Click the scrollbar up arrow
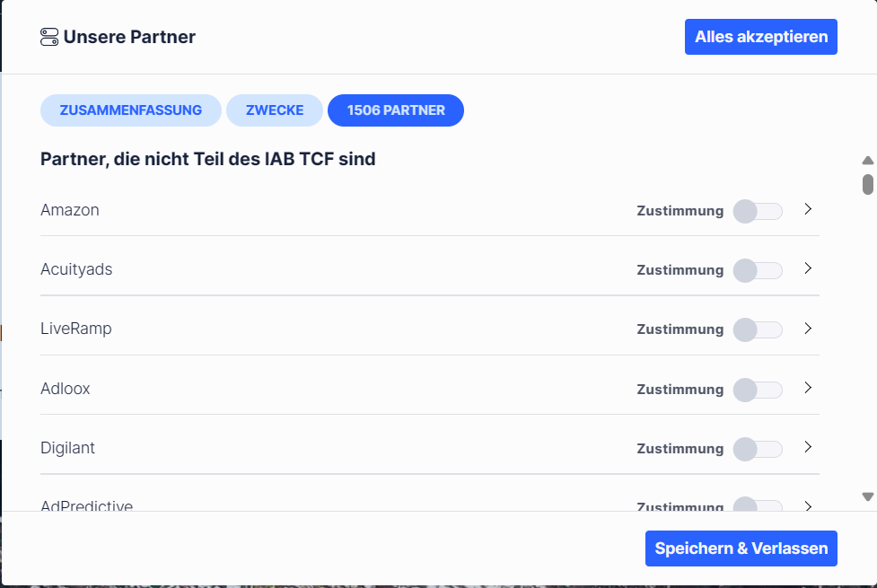The image size is (877, 588). (x=867, y=161)
